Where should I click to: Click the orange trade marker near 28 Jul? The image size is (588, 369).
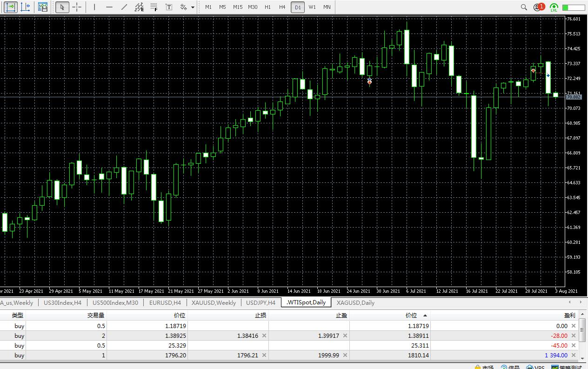pos(533,71)
